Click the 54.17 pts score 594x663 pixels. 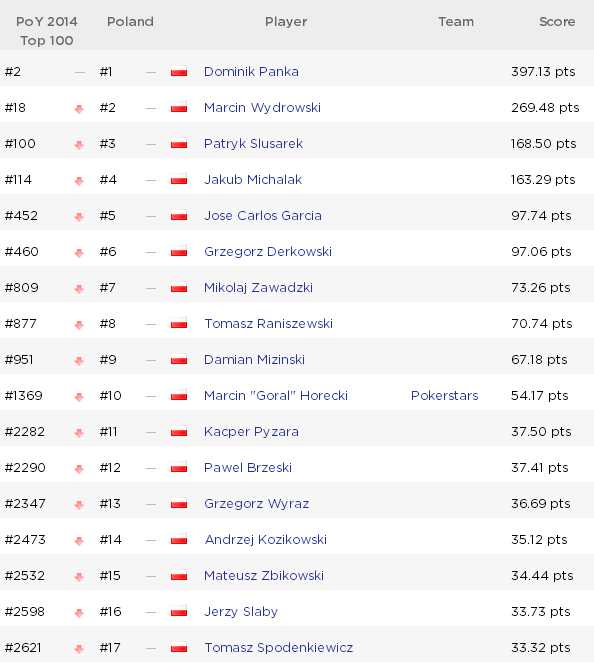pos(539,395)
